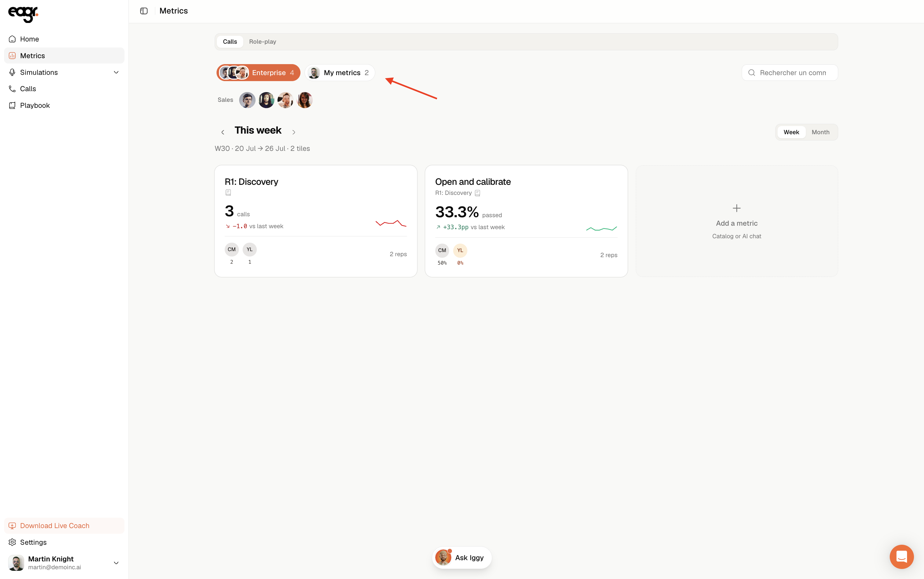Click the Playbook book icon

tap(12, 105)
